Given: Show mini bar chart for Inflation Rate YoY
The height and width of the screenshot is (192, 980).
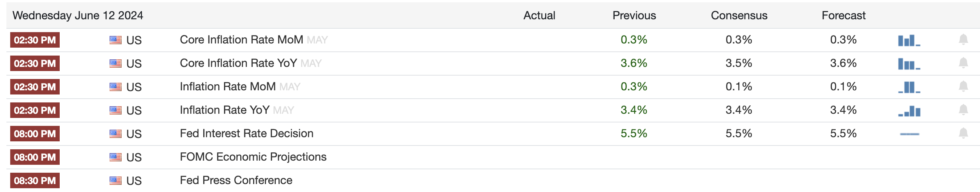Looking at the screenshot, I should tap(909, 111).
